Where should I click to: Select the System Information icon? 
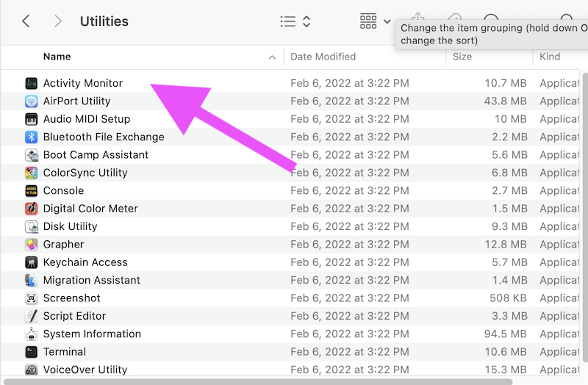coord(31,334)
